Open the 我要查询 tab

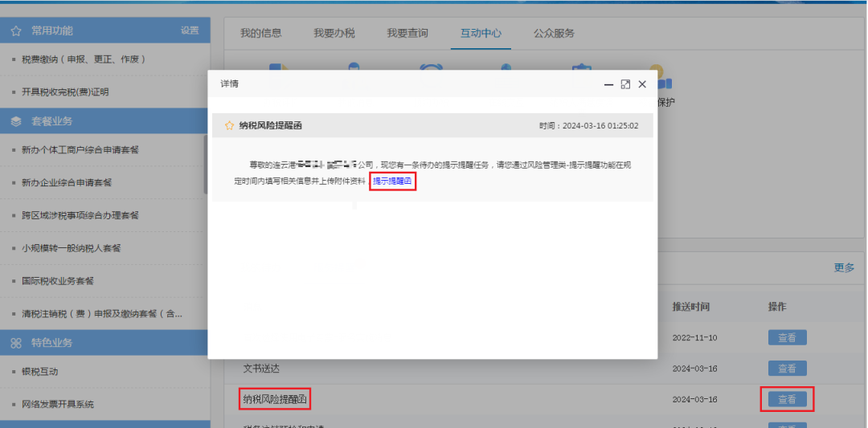pyautogui.click(x=407, y=33)
